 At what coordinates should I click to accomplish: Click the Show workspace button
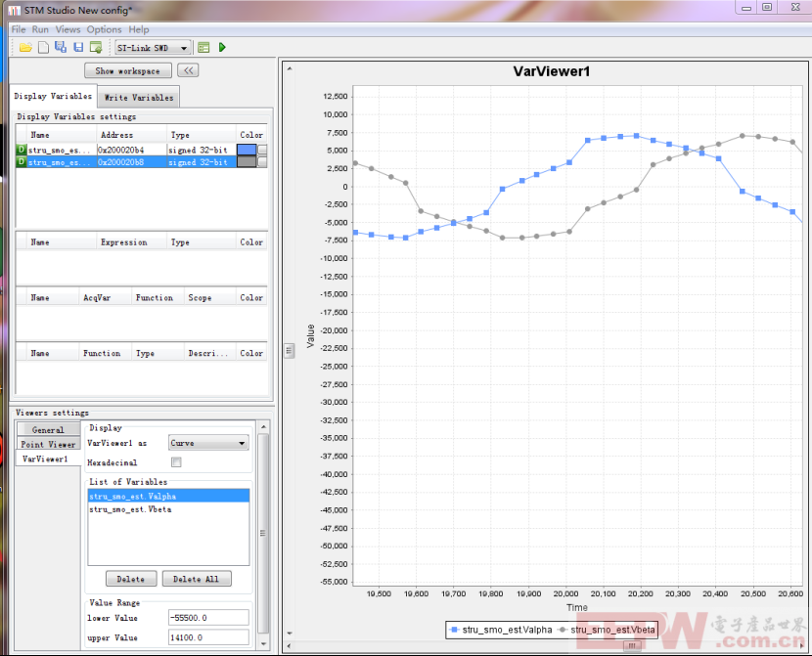pyautogui.click(x=128, y=70)
